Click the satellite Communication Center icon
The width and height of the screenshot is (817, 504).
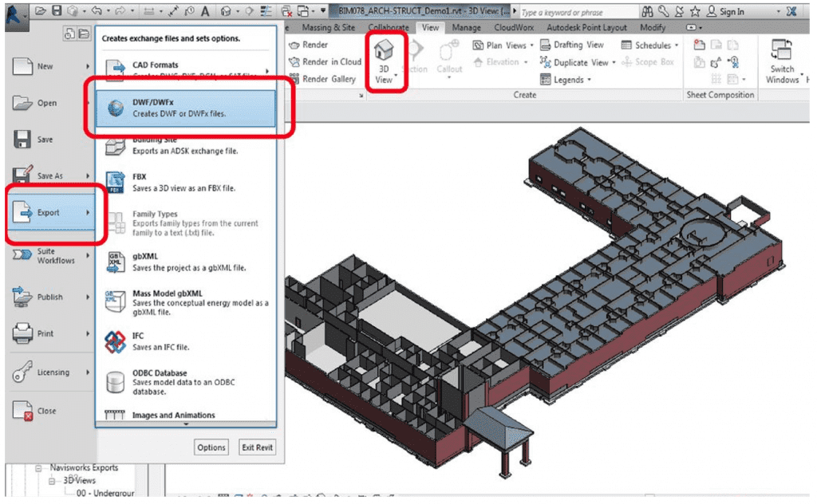pos(680,11)
